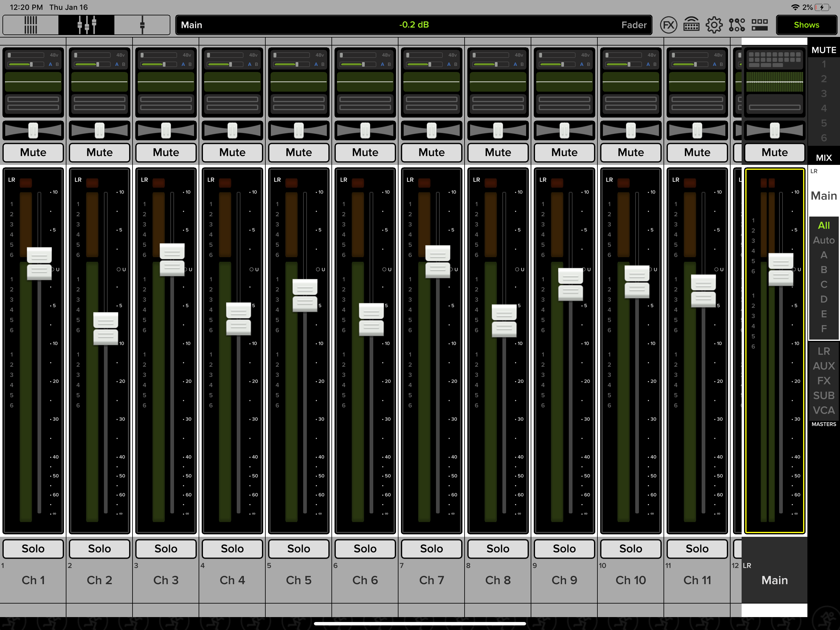
Task: Tap the battery indicator in status bar
Action: [x=822, y=7]
